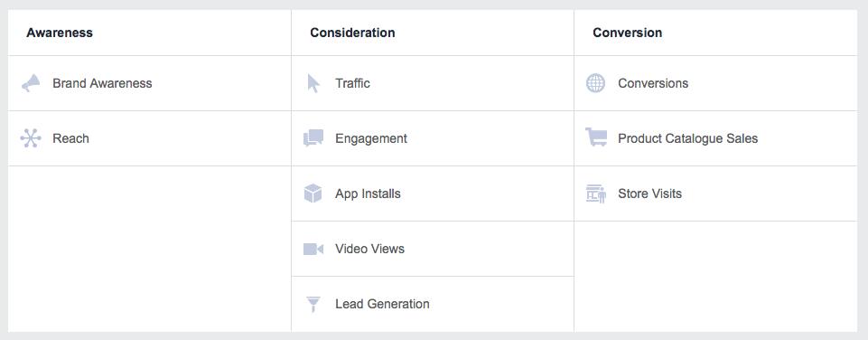
Task: Pick the Store Visits objective text
Action: click(x=650, y=194)
